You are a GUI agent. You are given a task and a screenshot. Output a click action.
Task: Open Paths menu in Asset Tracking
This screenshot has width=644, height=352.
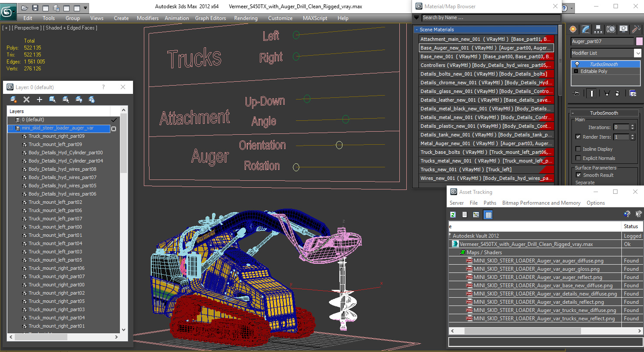[x=490, y=203]
